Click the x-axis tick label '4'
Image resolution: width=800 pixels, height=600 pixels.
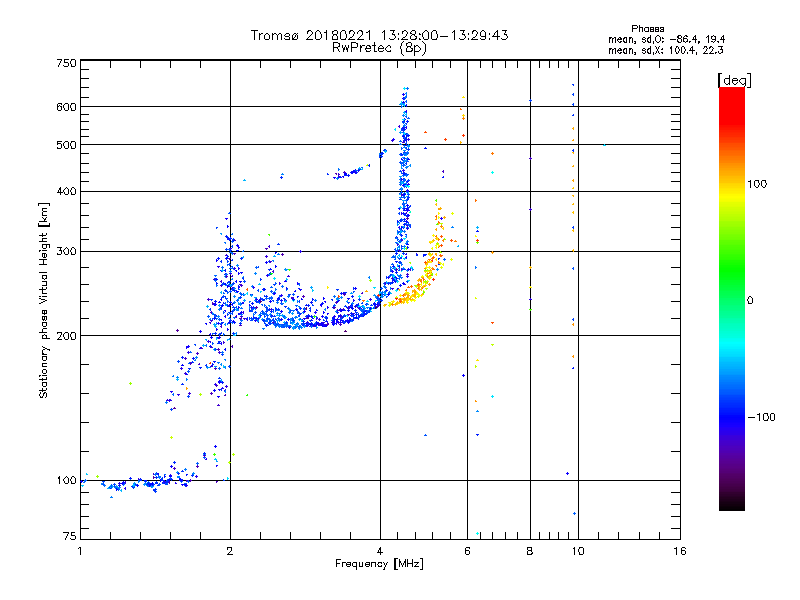coord(380,551)
